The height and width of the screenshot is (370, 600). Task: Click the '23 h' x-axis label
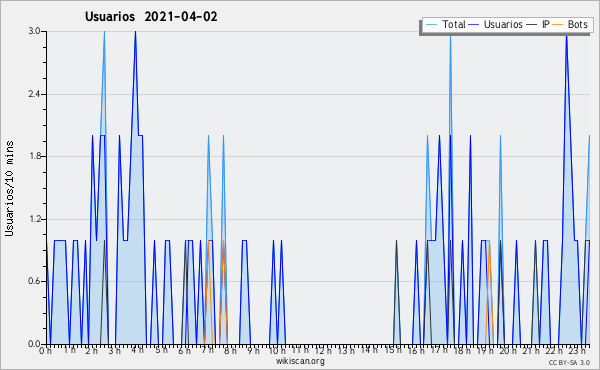pyautogui.click(x=577, y=350)
